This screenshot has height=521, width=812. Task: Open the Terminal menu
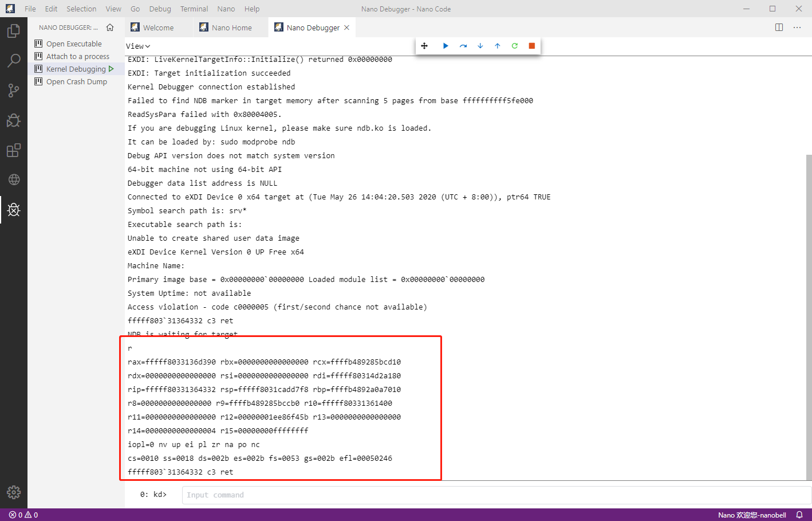point(194,9)
